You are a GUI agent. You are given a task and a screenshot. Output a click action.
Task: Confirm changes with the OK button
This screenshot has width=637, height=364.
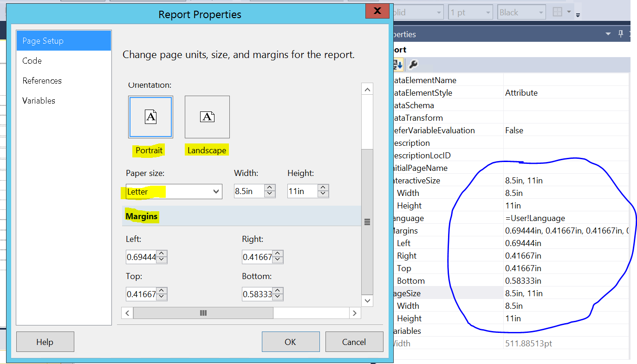(x=291, y=342)
